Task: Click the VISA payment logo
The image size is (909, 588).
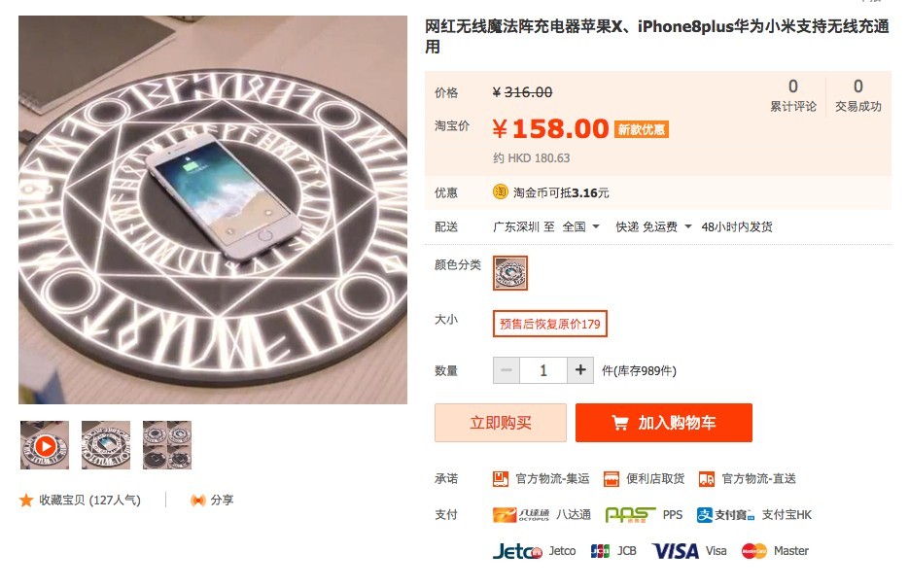Action: pyautogui.click(x=676, y=550)
